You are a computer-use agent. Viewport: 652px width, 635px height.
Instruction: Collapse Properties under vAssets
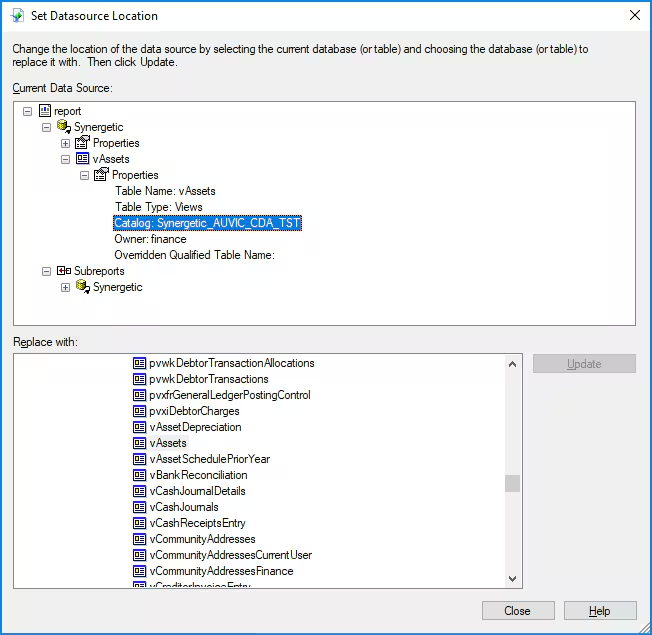click(x=84, y=175)
